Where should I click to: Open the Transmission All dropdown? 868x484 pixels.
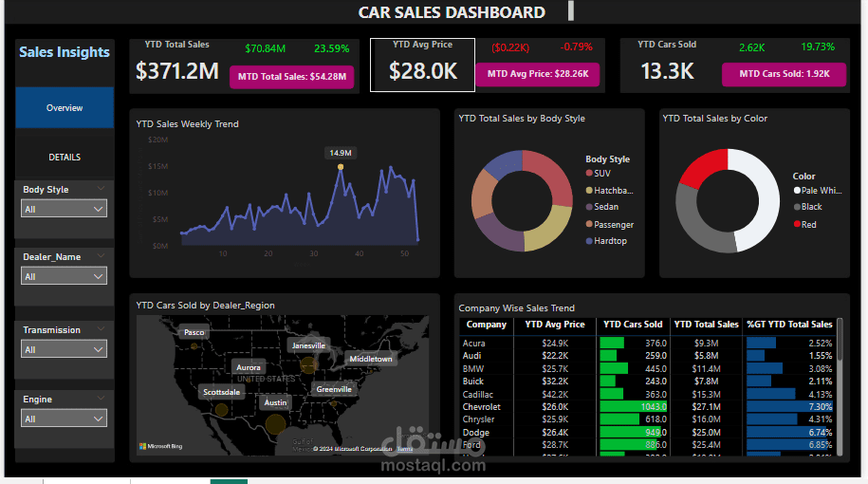(x=65, y=349)
